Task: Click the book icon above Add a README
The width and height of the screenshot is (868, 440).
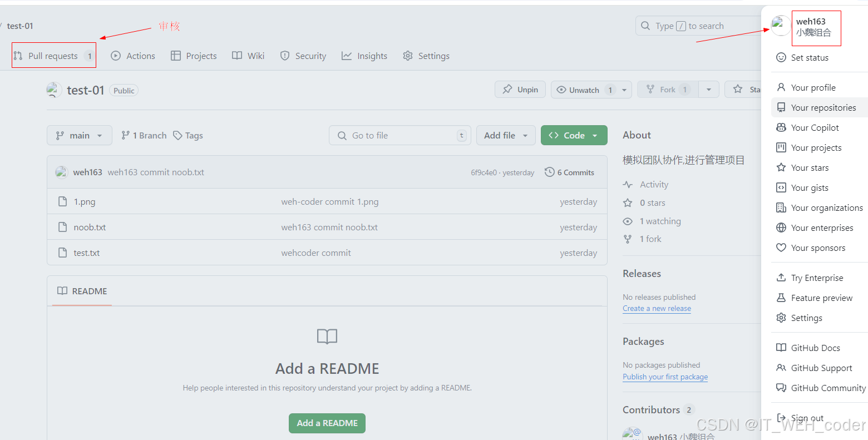Action: 327,337
